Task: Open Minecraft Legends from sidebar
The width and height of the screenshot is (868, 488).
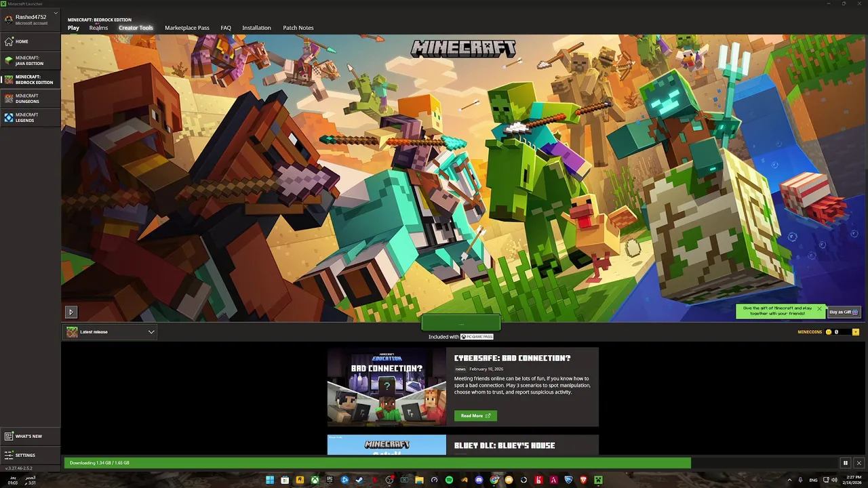Action: click(x=31, y=117)
